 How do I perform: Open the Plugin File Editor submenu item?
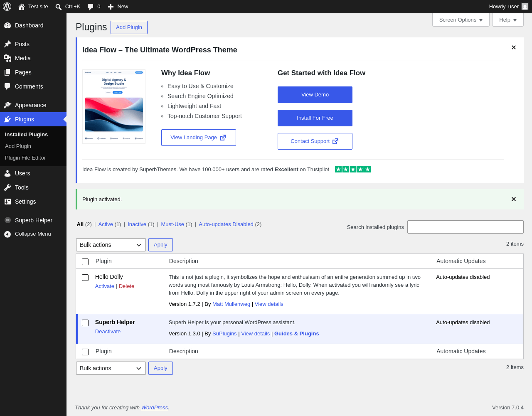25,158
